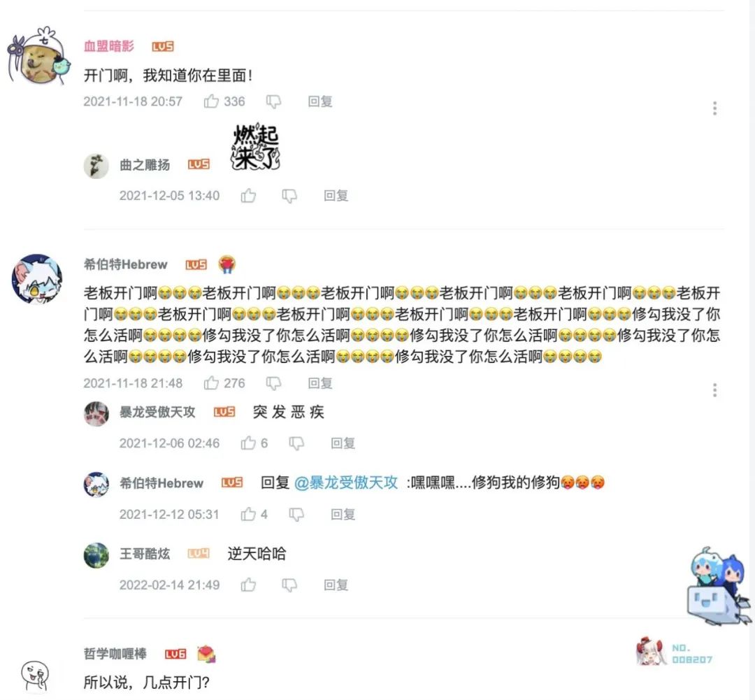Viewport: 755px width, 700px height.
Task: Dislike 血盟暗影's comment
Action: pos(273,101)
